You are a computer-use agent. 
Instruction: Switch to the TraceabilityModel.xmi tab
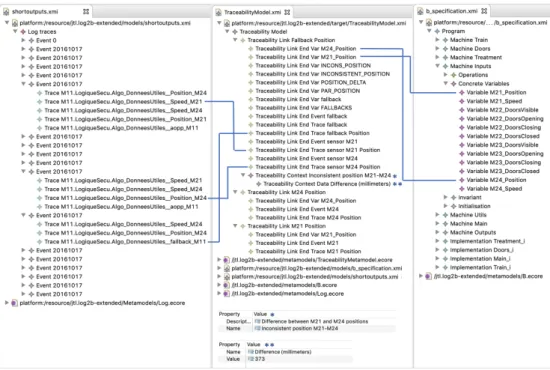click(x=252, y=12)
